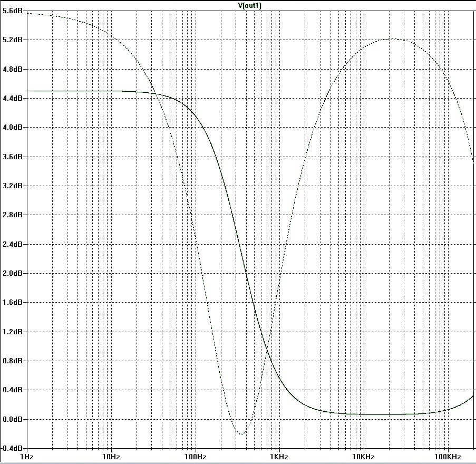
Task: Click the 3.2dB axis label
Action: click(13, 186)
